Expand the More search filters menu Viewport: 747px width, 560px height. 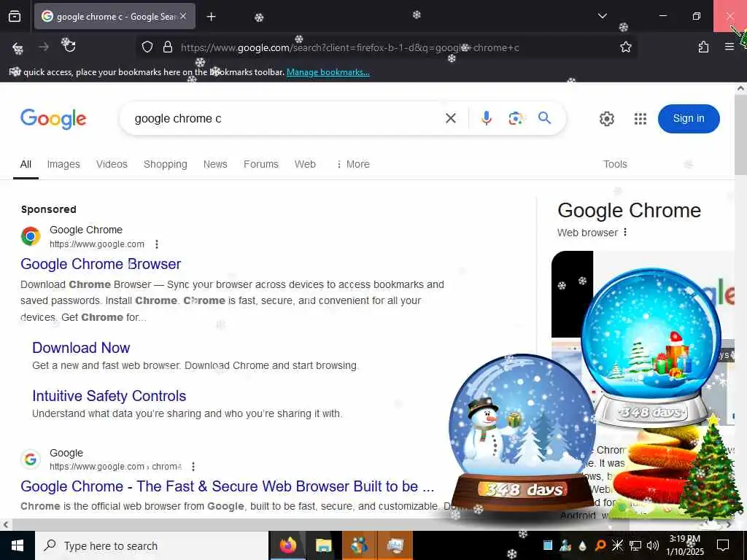click(353, 164)
